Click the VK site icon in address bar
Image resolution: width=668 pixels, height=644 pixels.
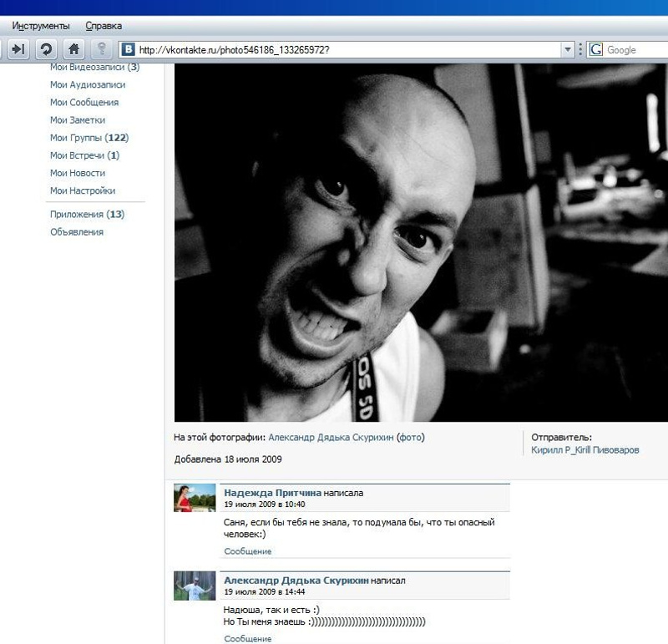[129, 50]
